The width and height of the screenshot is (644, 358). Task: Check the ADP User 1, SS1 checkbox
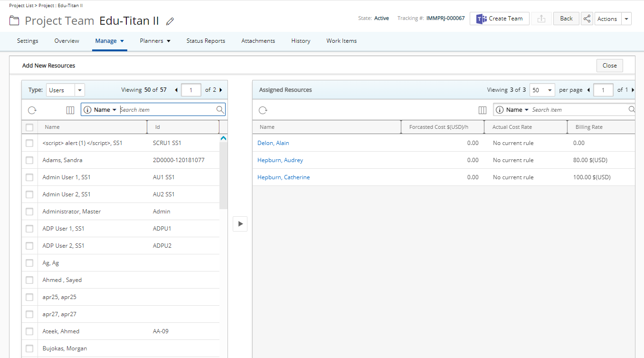coord(29,229)
